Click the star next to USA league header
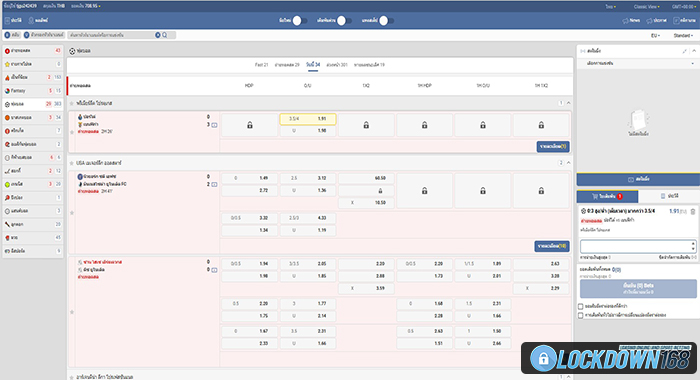This screenshot has height=380, width=700. click(71, 163)
